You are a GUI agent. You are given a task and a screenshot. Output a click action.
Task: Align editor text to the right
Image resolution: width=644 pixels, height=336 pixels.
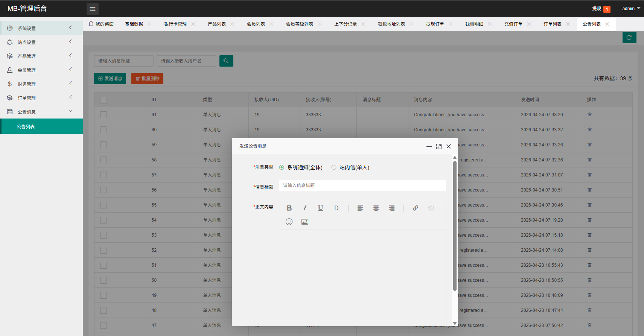392,208
